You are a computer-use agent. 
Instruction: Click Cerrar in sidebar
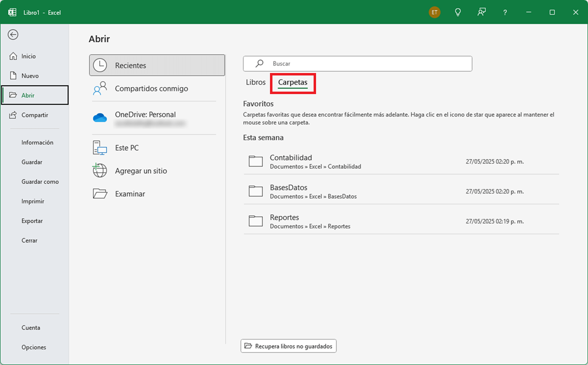pyautogui.click(x=29, y=241)
